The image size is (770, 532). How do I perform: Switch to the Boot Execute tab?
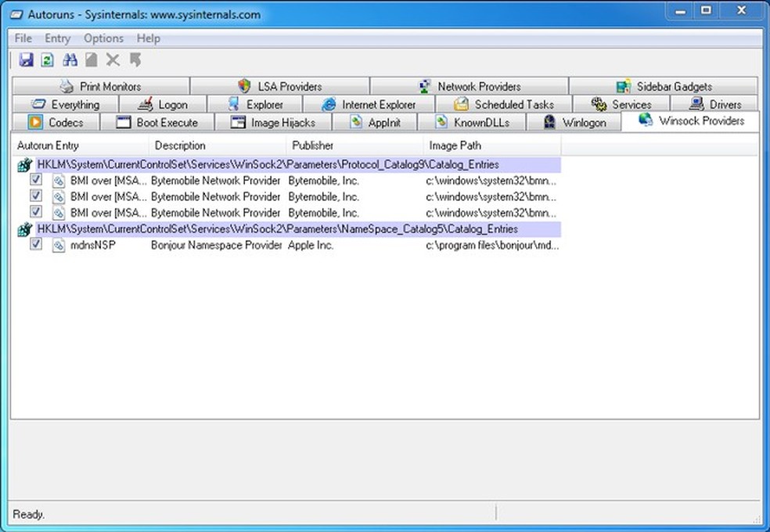[x=157, y=122]
